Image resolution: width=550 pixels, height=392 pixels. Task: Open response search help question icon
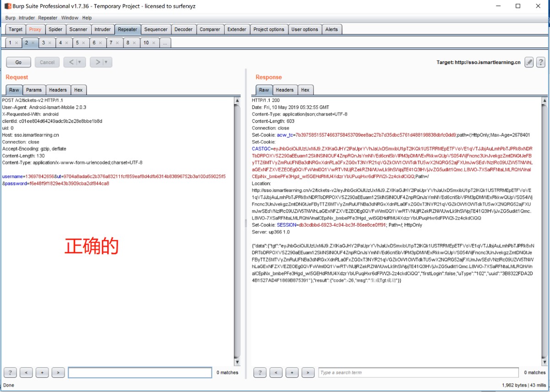pyautogui.click(x=260, y=372)
